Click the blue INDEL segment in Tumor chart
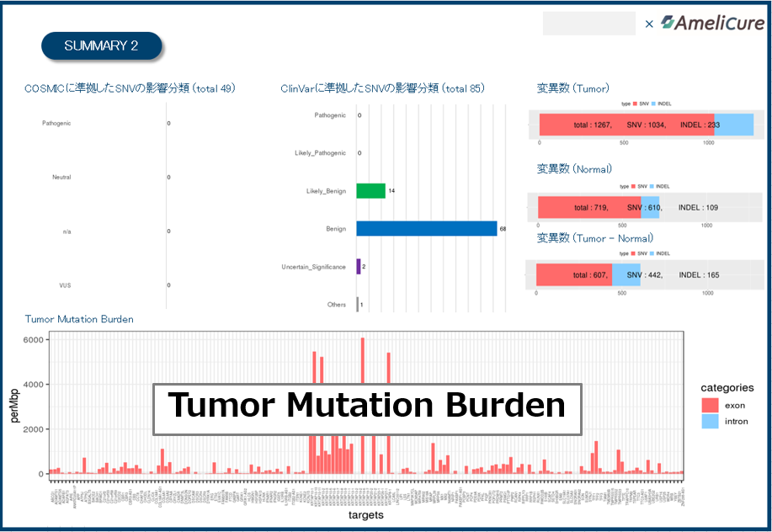 click(733, 125)
